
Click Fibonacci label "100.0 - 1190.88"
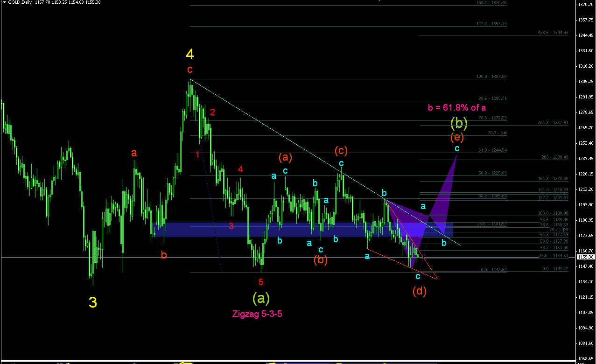(553, 213)
